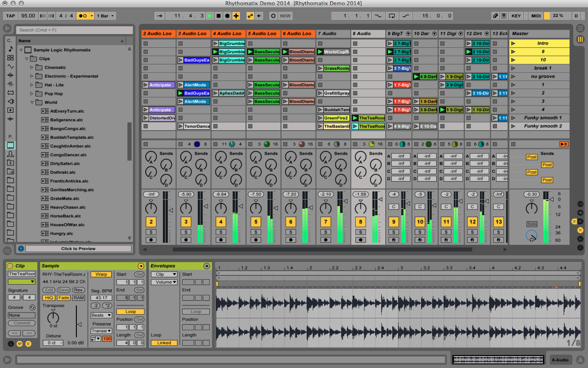The width and height of the screenshot is (588, 368).
Task: Toggle Session Record circle button
Action: [x=273, y=16]
